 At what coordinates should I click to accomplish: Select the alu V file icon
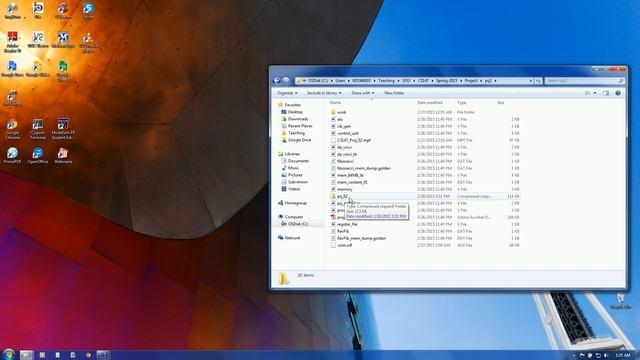(x=333, y=119)
